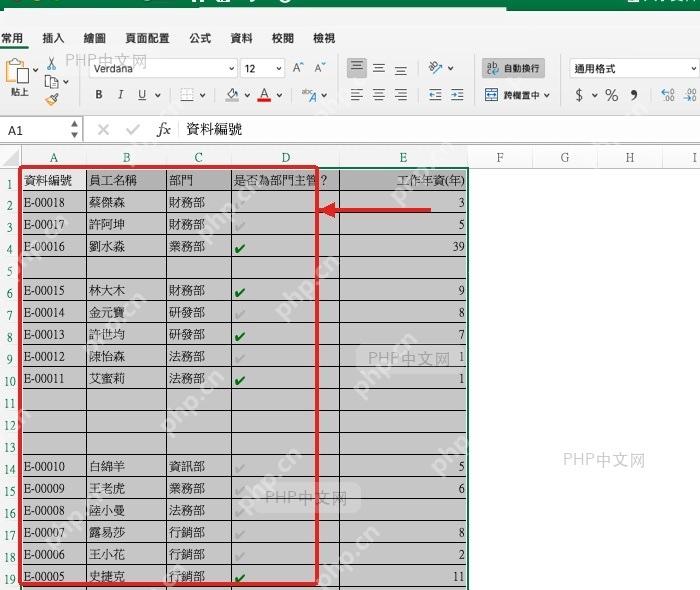
Task: Open the 校閱 tab
Action: click(x=283, y=38)
